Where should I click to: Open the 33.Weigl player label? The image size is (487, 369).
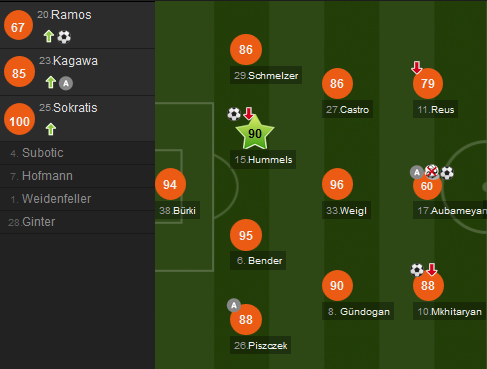pos(346,210)
